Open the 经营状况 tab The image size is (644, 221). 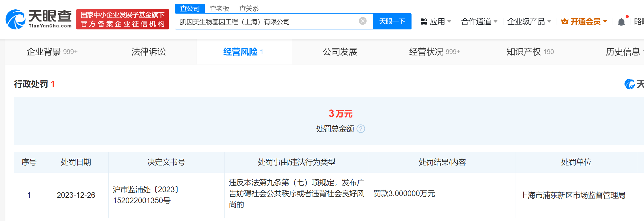coord(434,52)
